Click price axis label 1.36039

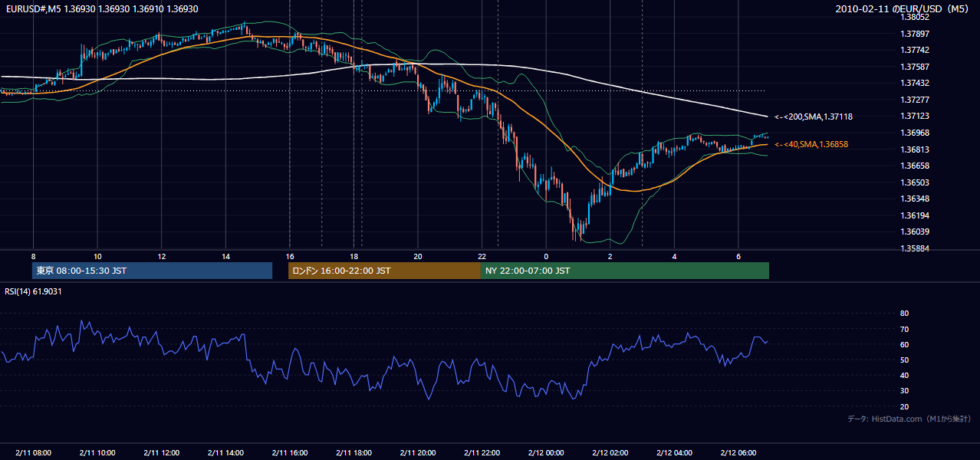click(916, 232)
